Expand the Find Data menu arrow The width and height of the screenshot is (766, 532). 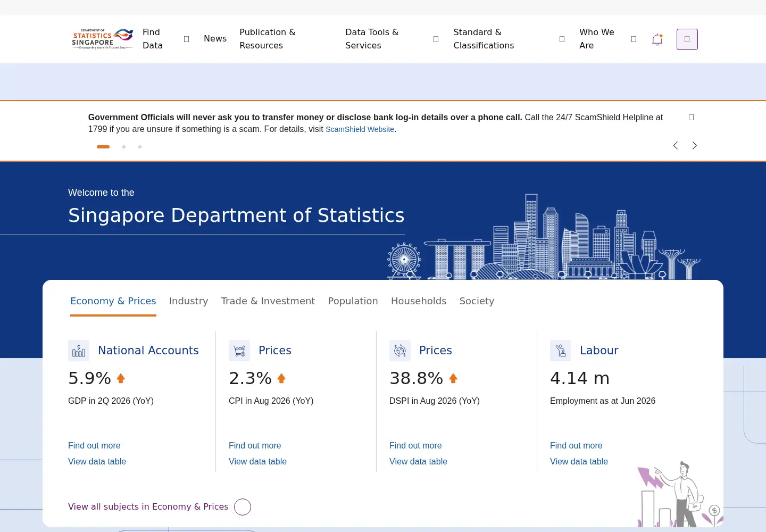[187, 39]
